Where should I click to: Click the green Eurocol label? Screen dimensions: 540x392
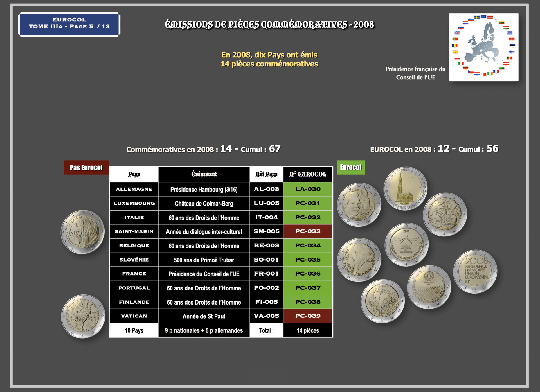pyautogui.click(x=351, y=167)
